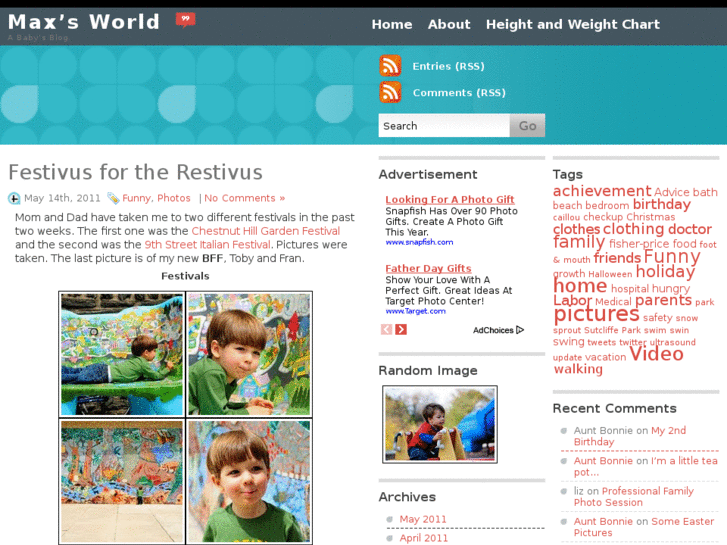Visit the www.snapfish.com ad link
Image resolution: width=727 pixels, height=545 pixels.
click(419, 242)
